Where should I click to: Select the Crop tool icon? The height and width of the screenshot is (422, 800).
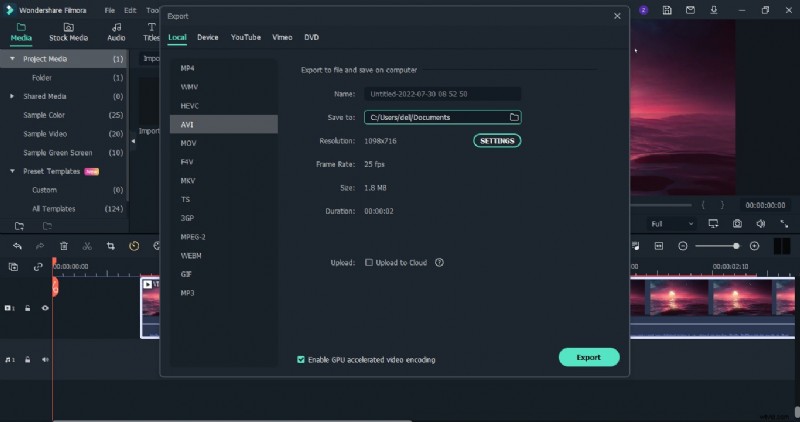110,246
